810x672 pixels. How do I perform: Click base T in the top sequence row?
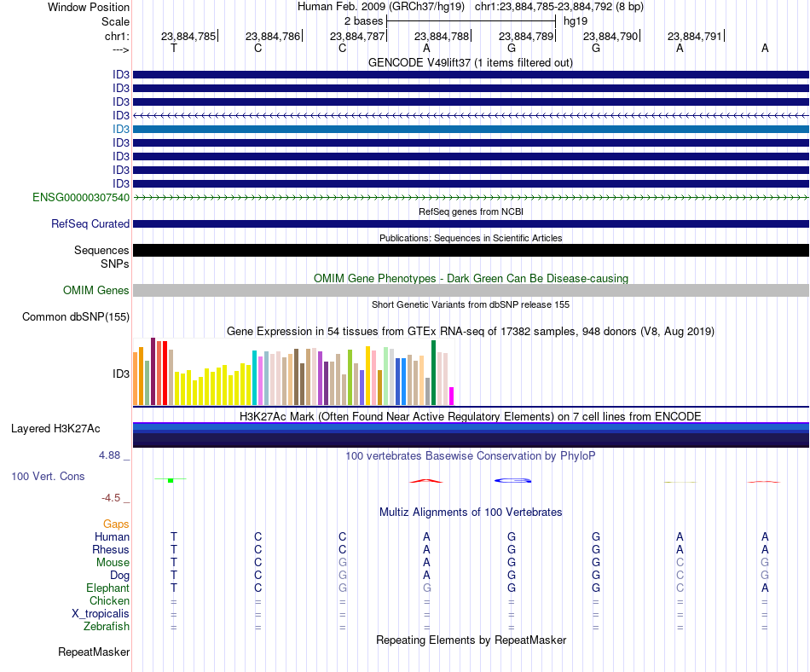click(x=174, y=48)
